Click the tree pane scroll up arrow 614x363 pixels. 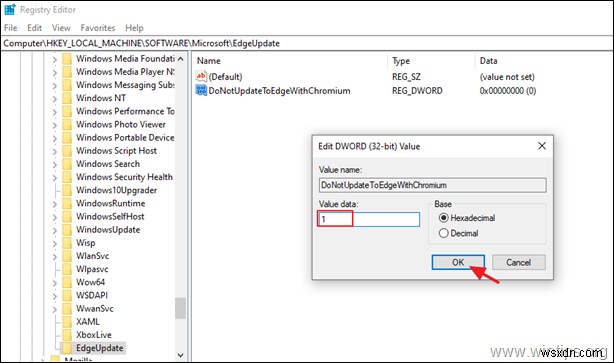(181, 59)
